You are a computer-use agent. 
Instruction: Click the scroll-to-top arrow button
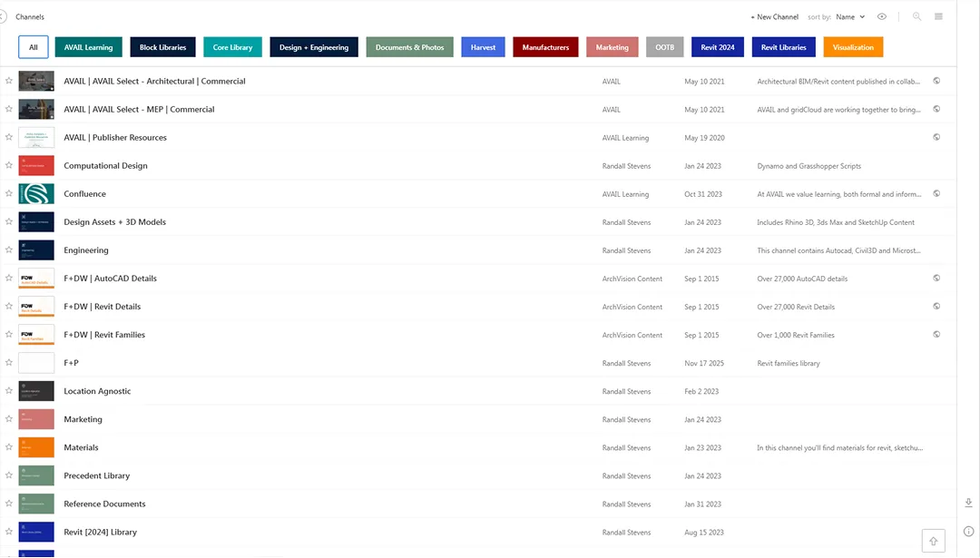[x=933, y=541]
